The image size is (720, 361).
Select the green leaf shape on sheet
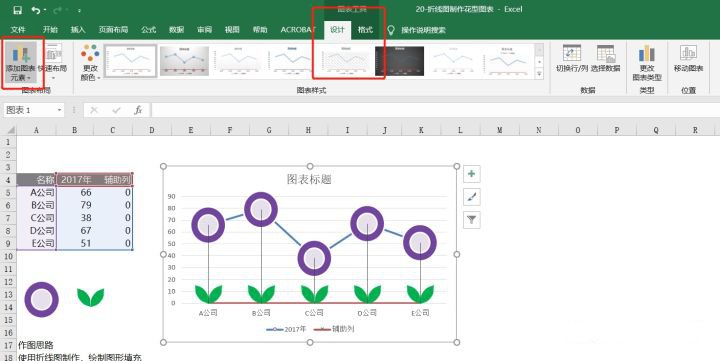click(x=90, y=297)
